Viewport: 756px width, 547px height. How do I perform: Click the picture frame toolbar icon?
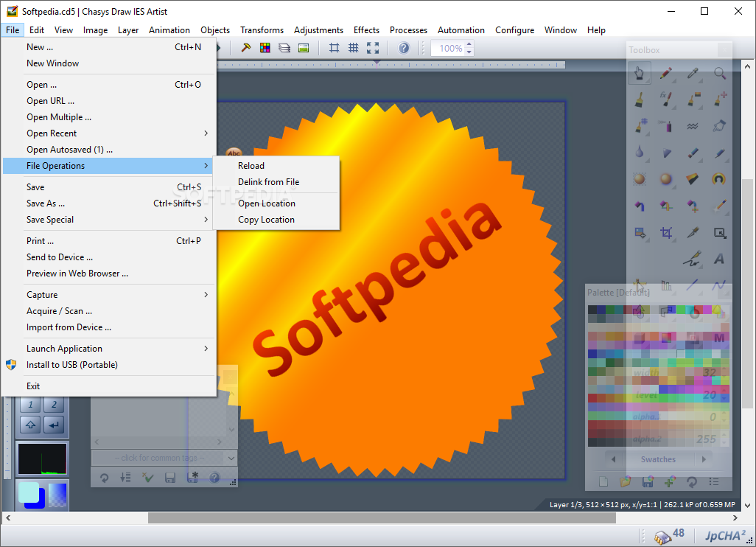click(x=304, y=48)
